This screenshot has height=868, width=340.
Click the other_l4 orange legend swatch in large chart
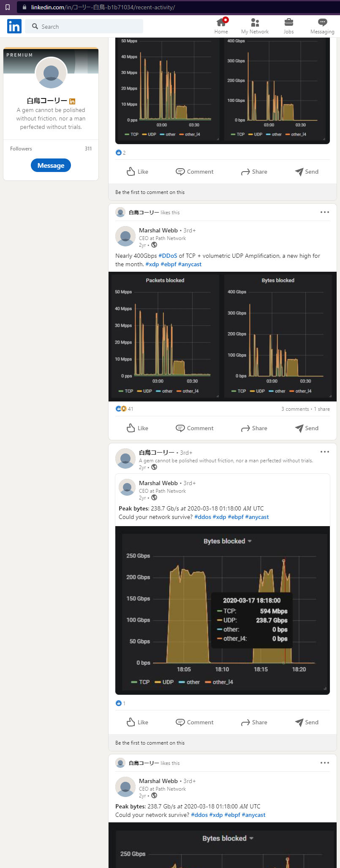(208, 682)
